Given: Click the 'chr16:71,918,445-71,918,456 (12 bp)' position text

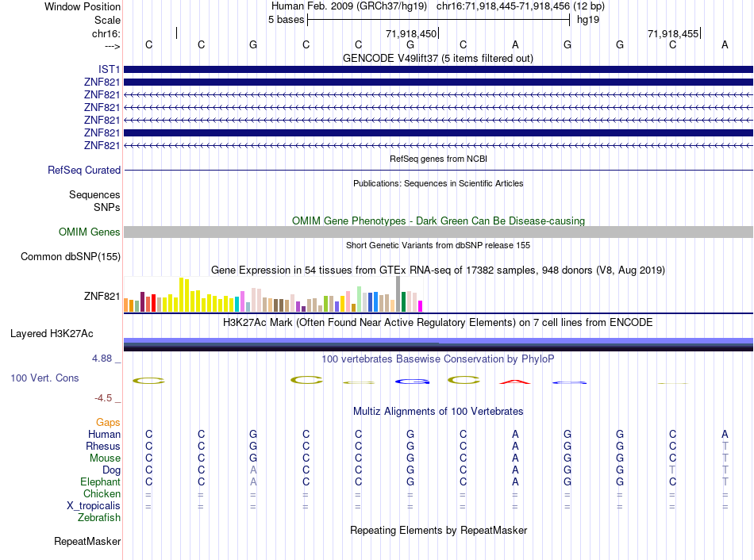Looking at the screenshot, I should [x=521, y=6].
